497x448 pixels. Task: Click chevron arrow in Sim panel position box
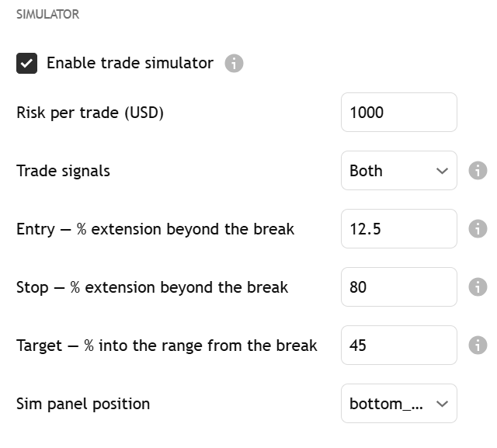442,404
